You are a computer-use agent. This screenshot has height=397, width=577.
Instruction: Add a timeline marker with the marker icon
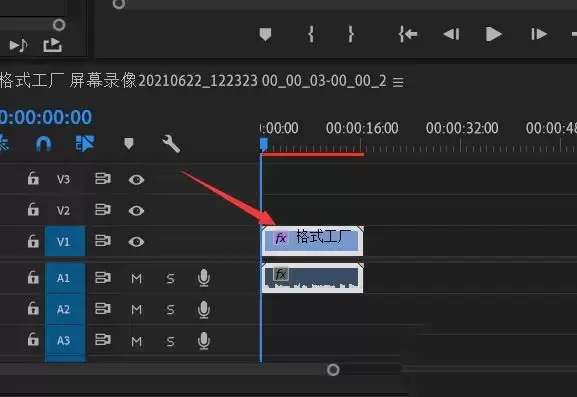click(x=128, y=143)
